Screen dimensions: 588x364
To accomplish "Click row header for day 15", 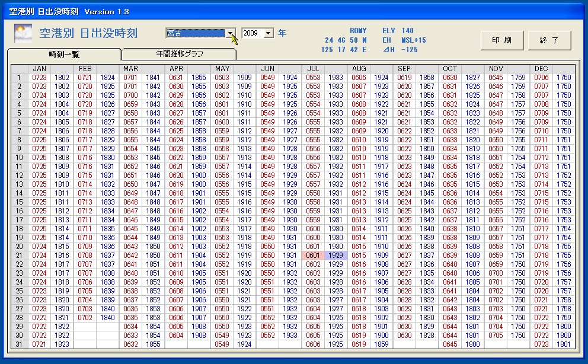I will click(20, 202).
